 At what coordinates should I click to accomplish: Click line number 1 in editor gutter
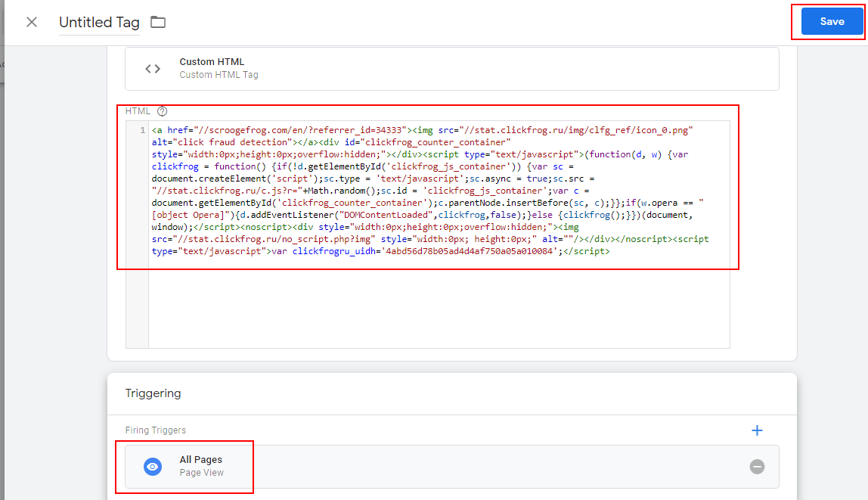pos(142,131)
